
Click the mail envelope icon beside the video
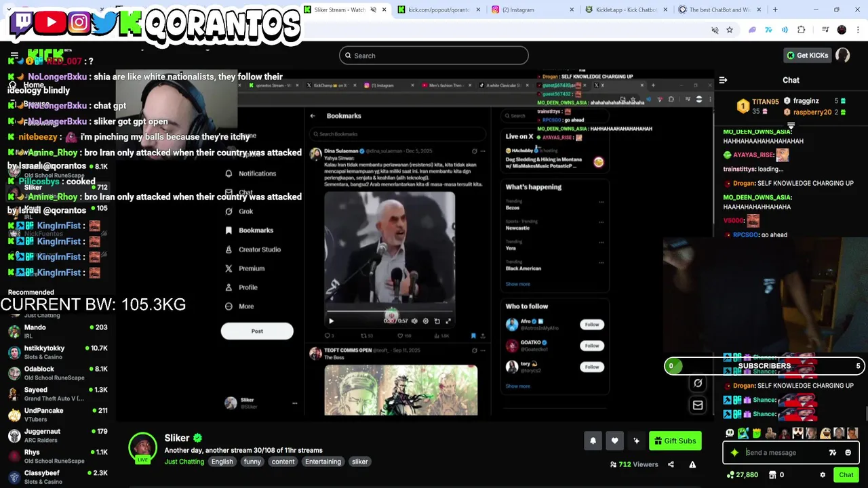pos(697,405)
